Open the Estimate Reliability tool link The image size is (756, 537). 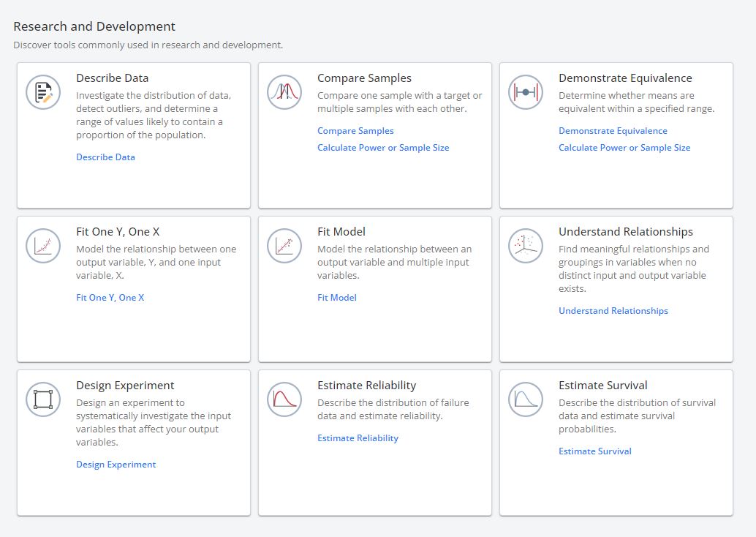pos(358,438)
